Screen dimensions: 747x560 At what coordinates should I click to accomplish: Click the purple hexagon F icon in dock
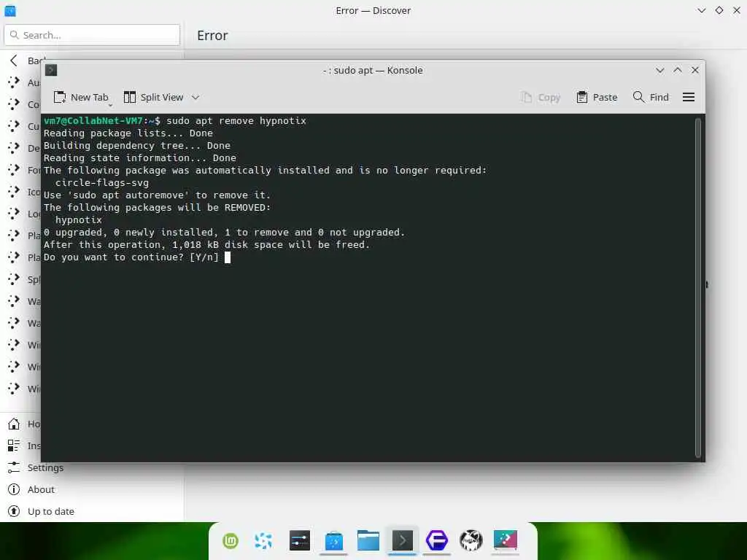tap(437, 540)
